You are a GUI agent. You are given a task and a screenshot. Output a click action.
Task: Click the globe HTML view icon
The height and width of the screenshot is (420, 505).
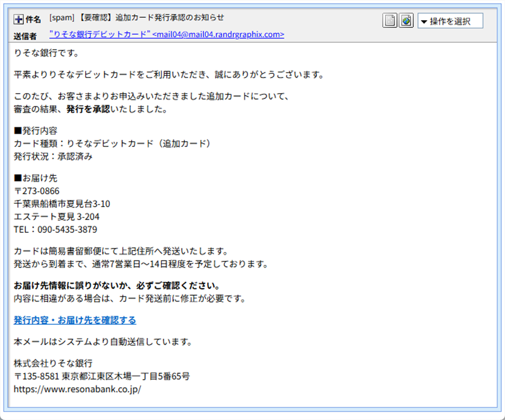pyautogui.click(x=406, y=21)
